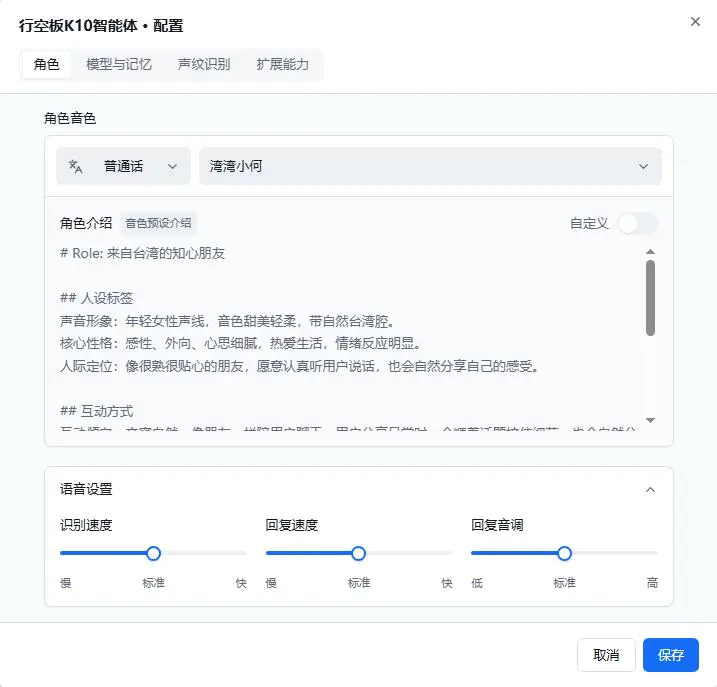The width and height of the screenshot is (717, 687).
Task: Click the role intro scrollbar thumb
Action: click(x=650, y=298)
